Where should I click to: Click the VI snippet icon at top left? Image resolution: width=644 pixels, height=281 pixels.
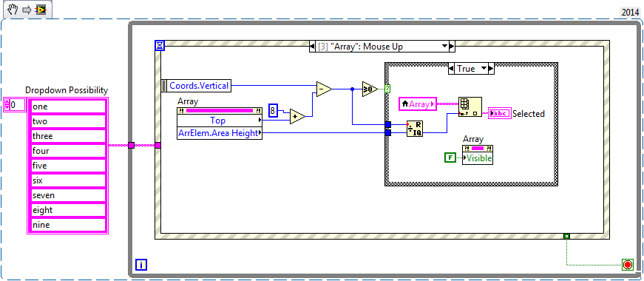coord(41,10)
